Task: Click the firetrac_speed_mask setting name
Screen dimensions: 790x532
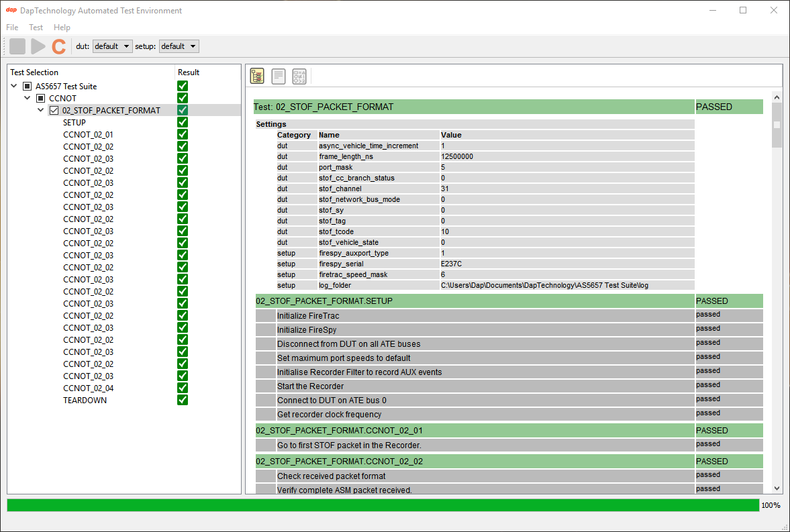Action: tap(353, 274)
